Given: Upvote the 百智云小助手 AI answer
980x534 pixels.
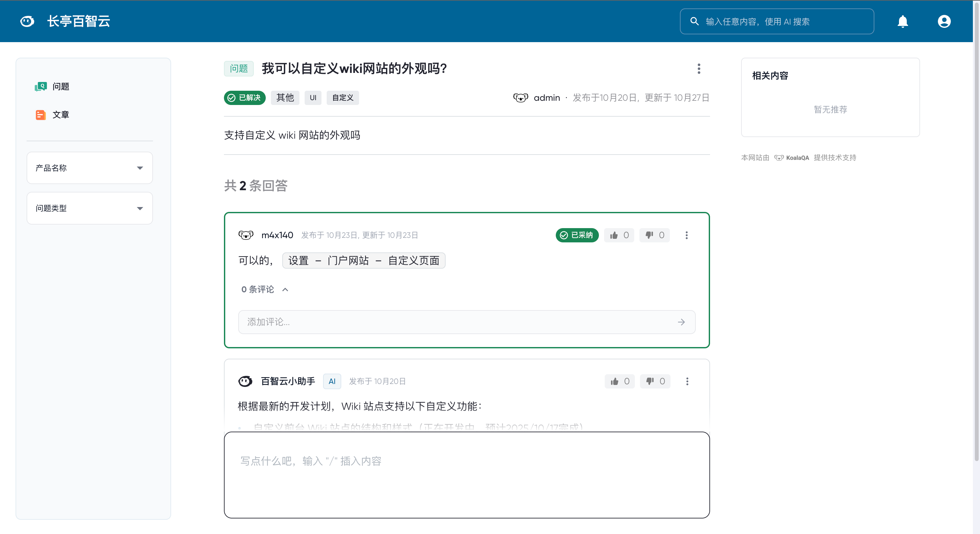Looking at the screenshot, I should click(x=619, y=381).
